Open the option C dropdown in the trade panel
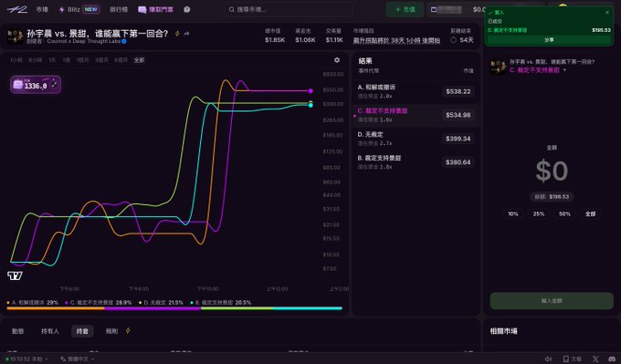Screen dimensions: 621x364 coord(538,70)
